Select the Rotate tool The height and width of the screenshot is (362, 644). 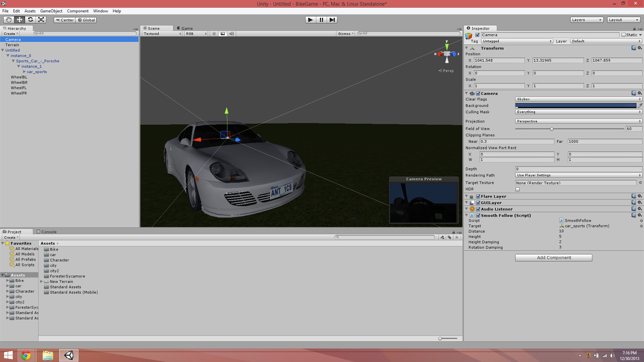[30, 20]
